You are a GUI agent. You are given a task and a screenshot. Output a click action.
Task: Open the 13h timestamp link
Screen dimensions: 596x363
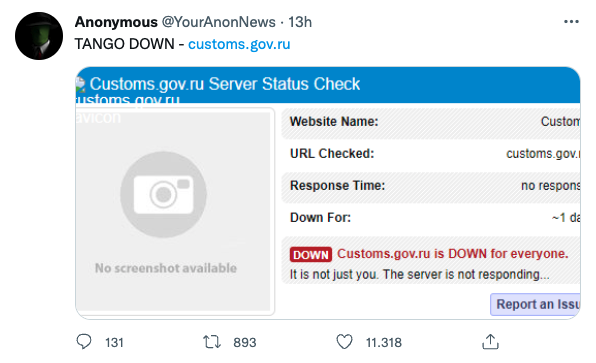click(300, 22)
